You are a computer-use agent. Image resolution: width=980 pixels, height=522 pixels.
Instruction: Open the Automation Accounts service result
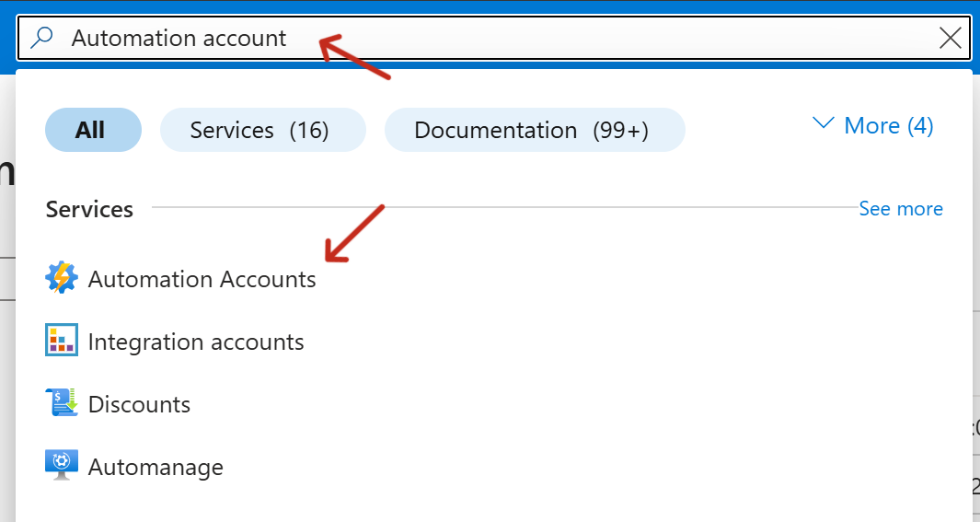[x=202, y=279]
